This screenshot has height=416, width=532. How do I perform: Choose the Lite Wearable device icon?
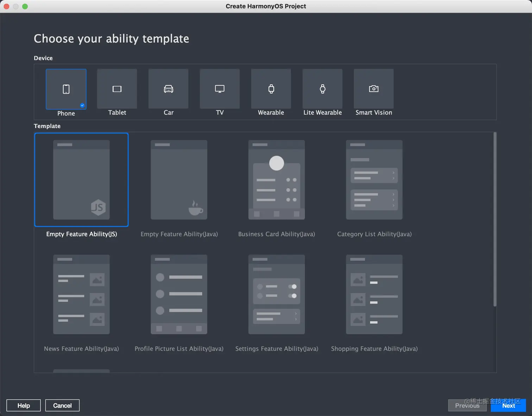click(x=323, y=89)
